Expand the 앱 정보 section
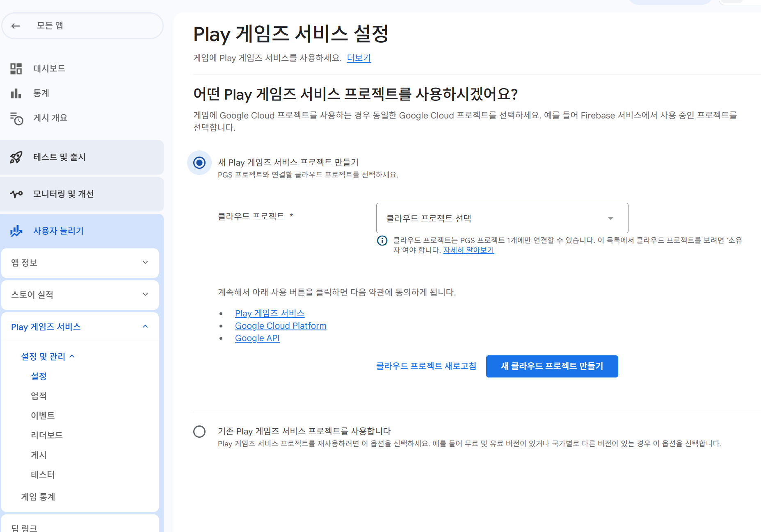This screenshot has width=761, height=532. [80, 263]
